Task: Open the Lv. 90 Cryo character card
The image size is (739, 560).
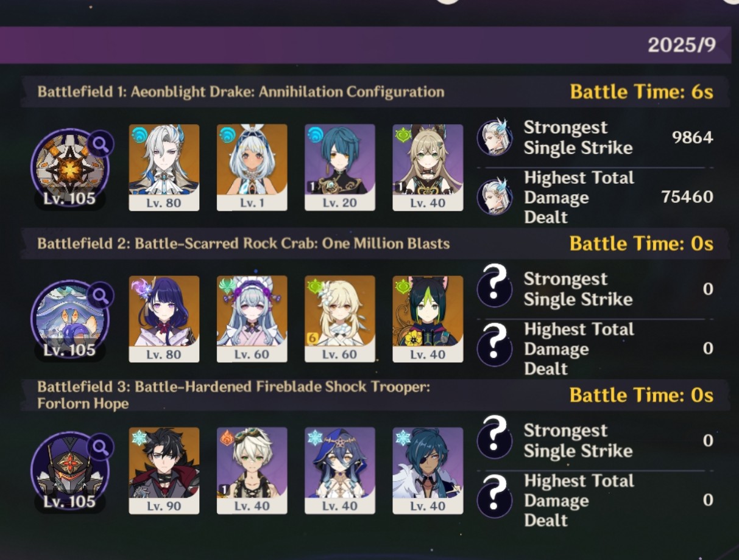Action: pos(164,471)
